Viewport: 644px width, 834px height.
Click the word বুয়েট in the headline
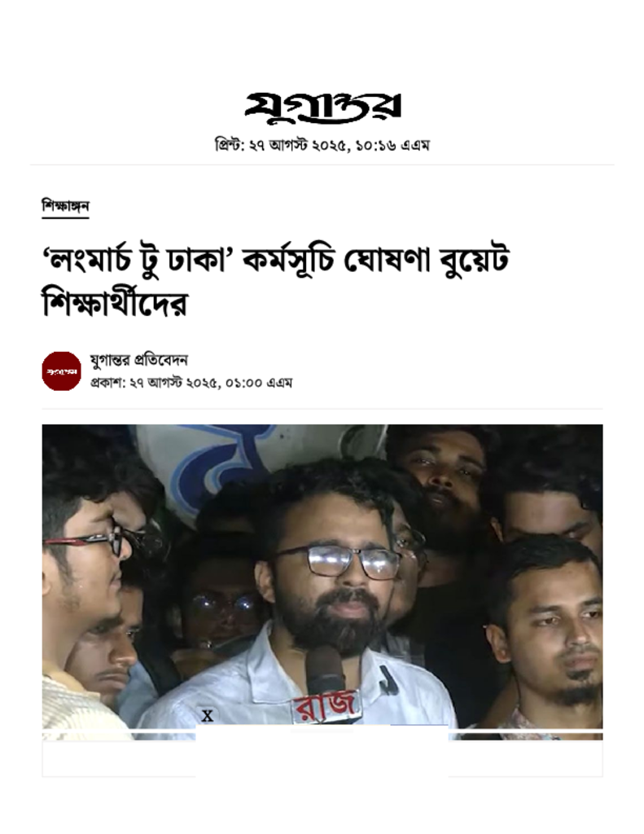[475, 260]
